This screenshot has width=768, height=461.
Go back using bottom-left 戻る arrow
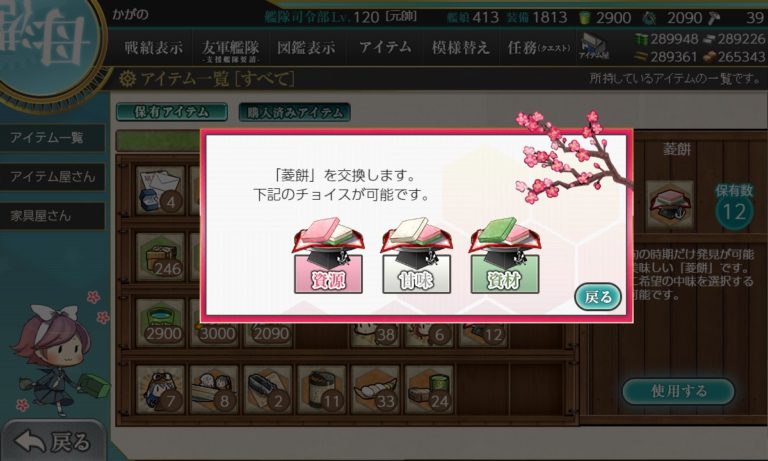pyautogui.click(x=53, y=441)
